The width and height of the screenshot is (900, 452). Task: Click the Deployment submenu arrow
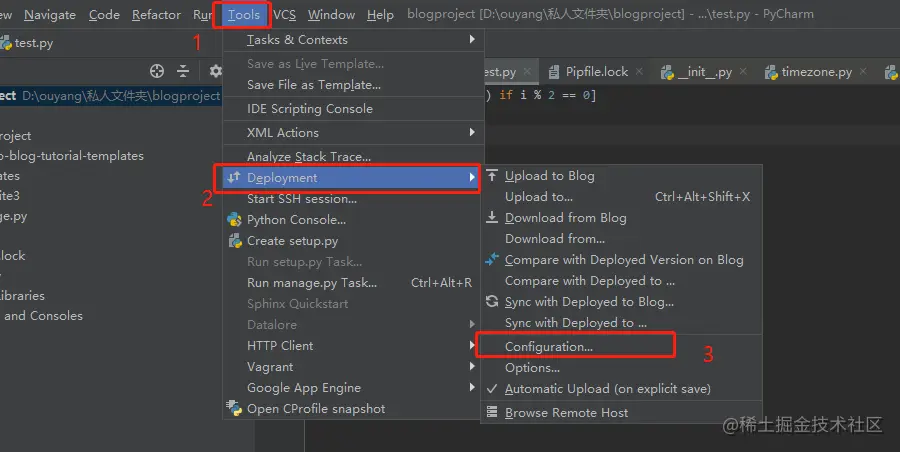pyautogui.click(x=472, y=177)
